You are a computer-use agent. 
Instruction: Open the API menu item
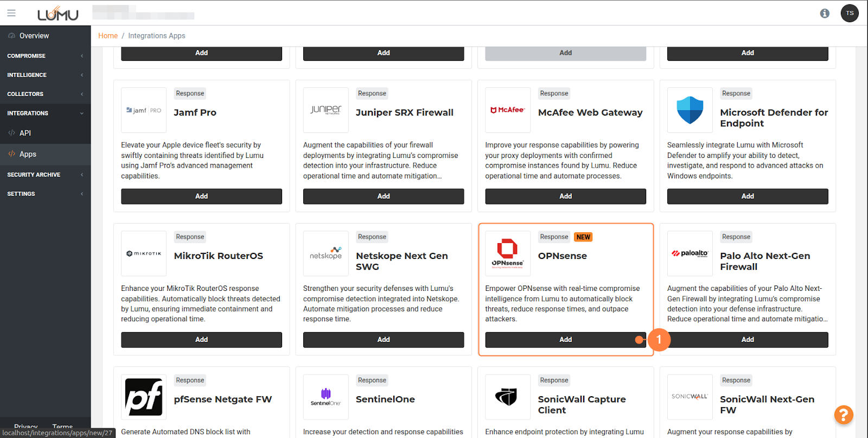[25, 133]
